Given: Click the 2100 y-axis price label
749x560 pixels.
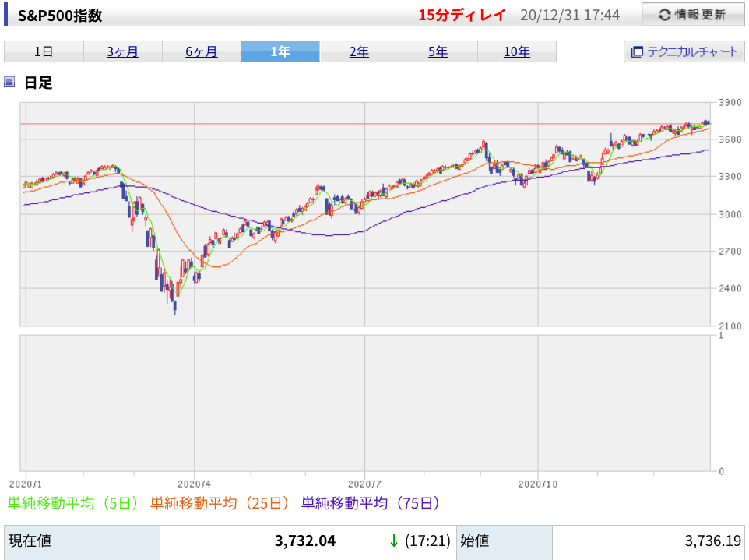Looking at the screenshot, I should coord(730,326).
